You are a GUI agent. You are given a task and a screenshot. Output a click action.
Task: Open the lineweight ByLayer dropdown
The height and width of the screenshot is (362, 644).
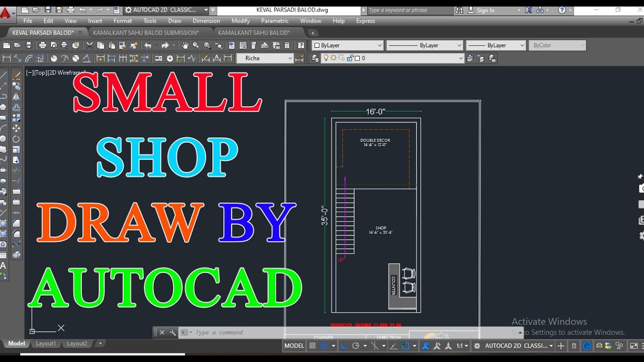(x=496, y=45)
